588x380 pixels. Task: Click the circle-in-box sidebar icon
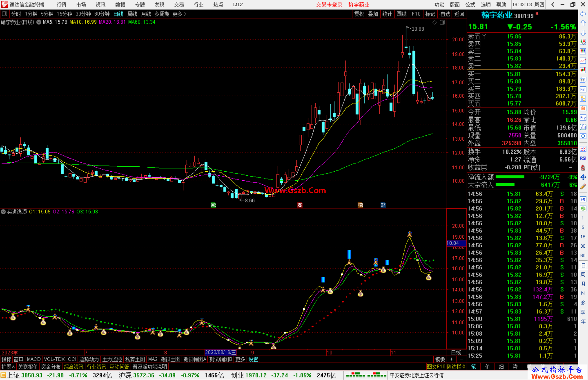pyautogui.click(x=583, y=136)
